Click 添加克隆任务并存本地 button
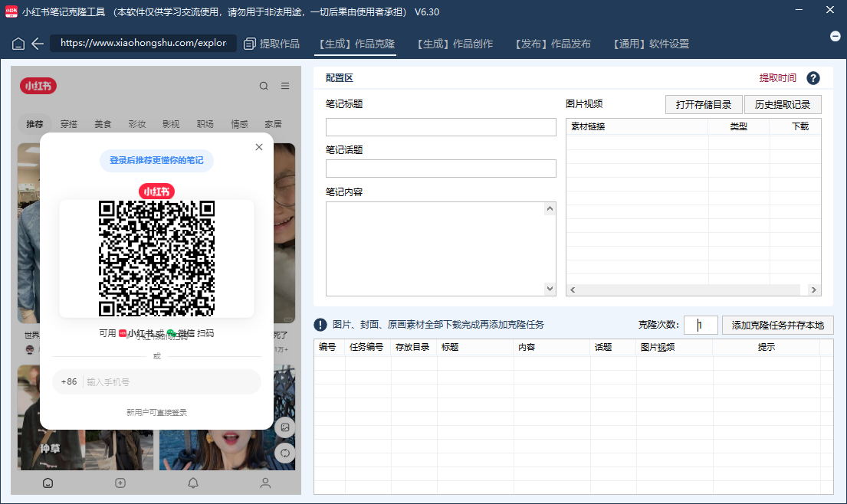The width and height of the screenshot is (847, 504). click(x=777, y=325)
